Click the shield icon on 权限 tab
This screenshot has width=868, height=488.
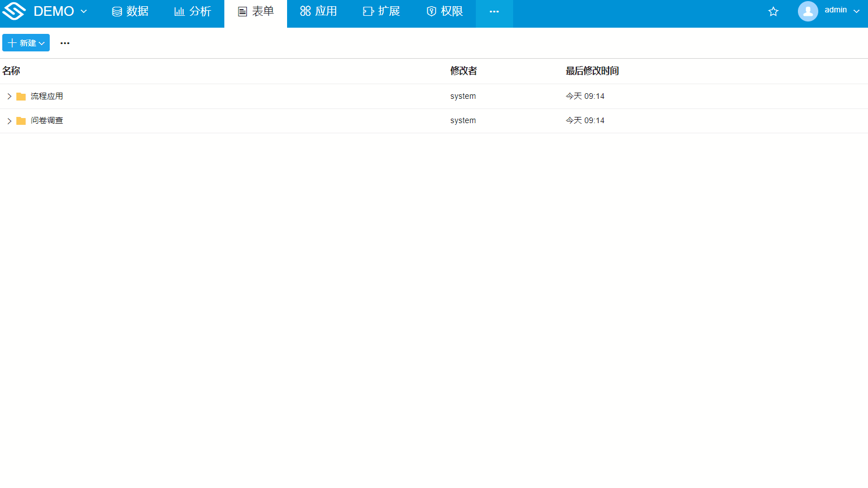431,11
